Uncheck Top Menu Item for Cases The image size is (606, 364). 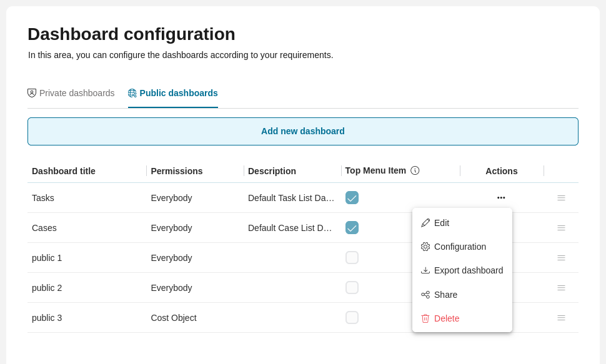point(352,228)
